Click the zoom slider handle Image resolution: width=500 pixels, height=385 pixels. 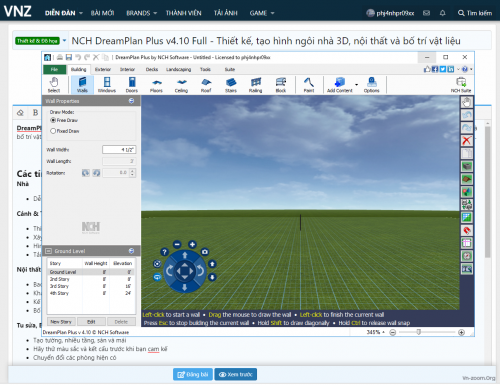pos(419,332)
